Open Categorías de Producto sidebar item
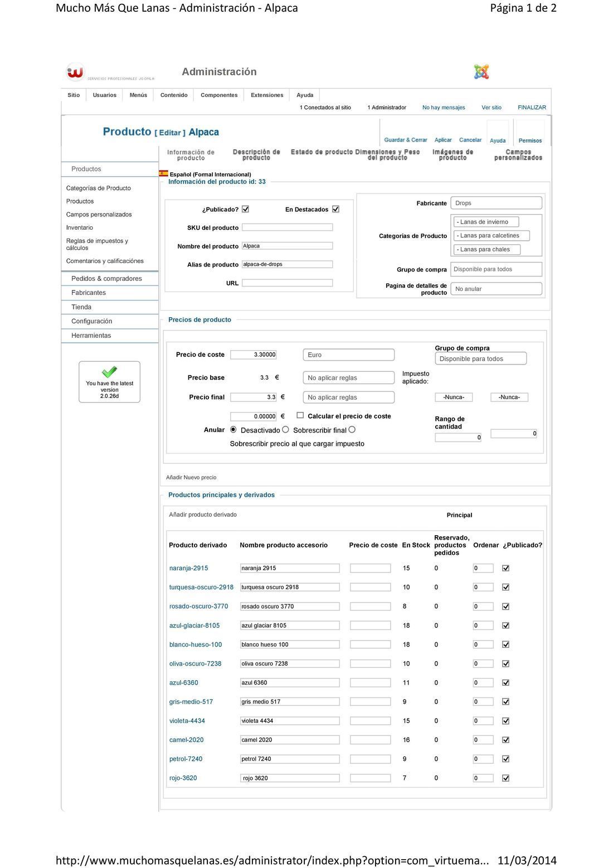The height and width of the screenshot is (868, 613). (99, 188)
